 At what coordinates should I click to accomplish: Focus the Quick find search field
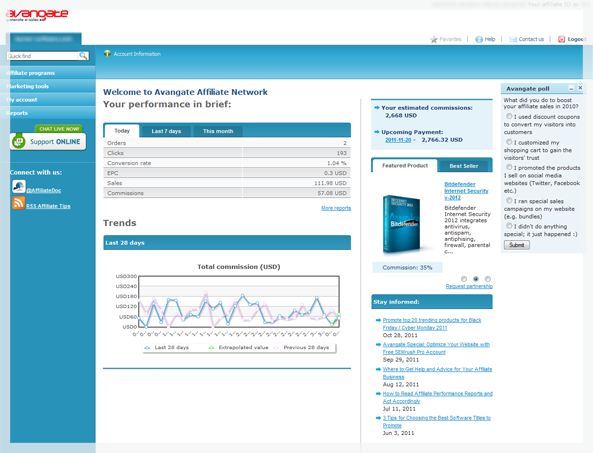43,56
